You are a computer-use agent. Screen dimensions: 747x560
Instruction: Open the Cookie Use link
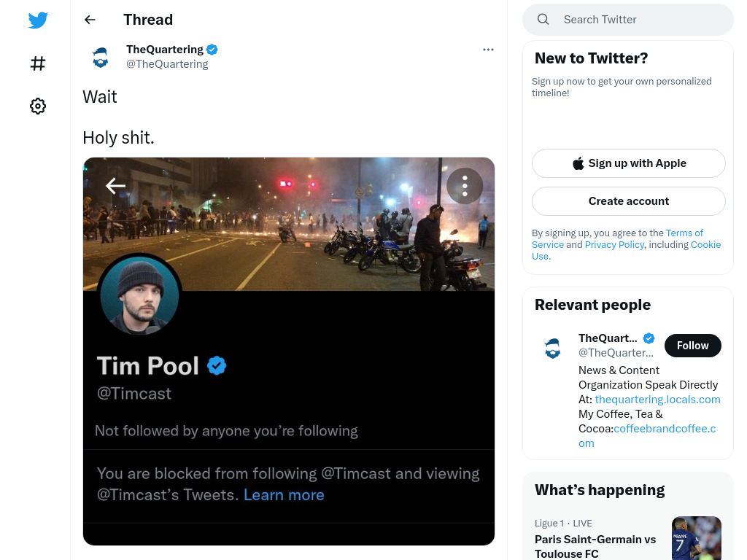click(705, 244)
